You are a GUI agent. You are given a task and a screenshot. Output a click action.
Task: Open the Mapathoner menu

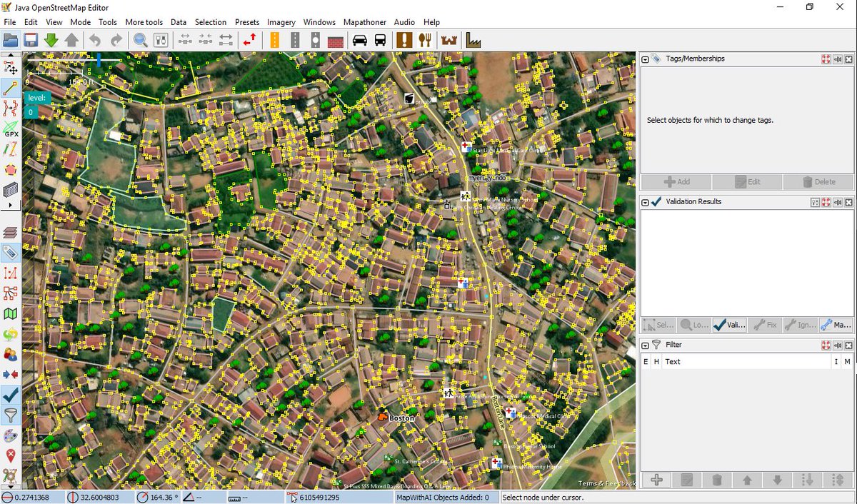(364, 22)
